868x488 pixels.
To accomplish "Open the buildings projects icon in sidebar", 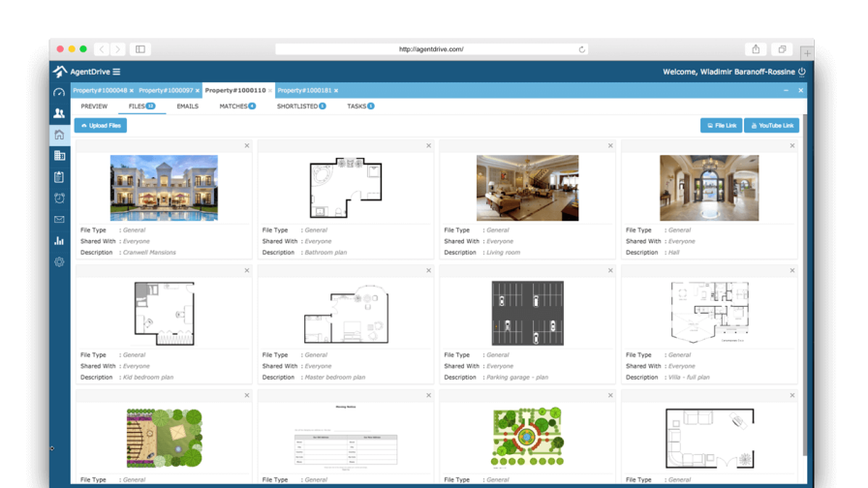I will [x=59, y=156].
